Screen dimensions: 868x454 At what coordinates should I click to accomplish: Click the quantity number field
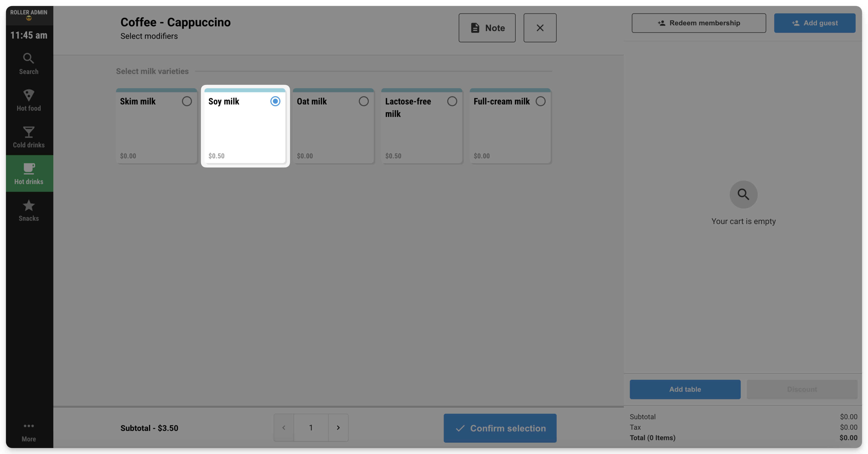[311, 427]
